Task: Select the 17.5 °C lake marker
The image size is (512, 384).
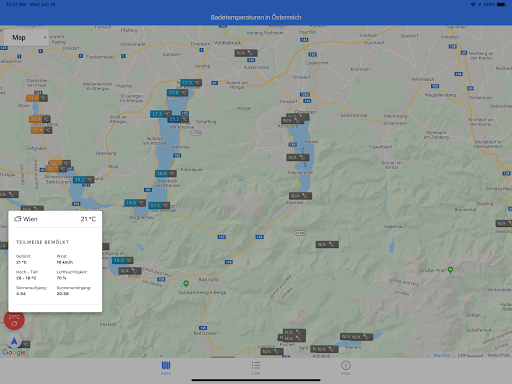Action: click(x=191, y=83)
